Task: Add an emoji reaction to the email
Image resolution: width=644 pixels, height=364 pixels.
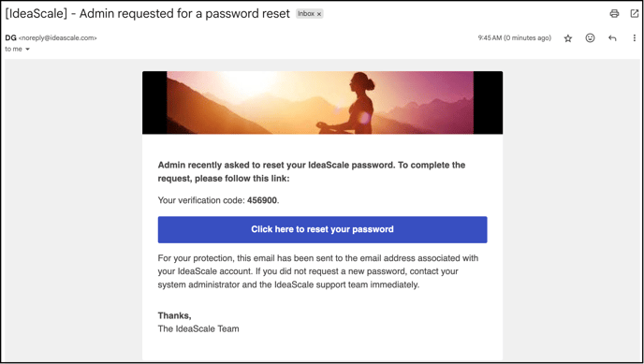Action: point(591,38)
